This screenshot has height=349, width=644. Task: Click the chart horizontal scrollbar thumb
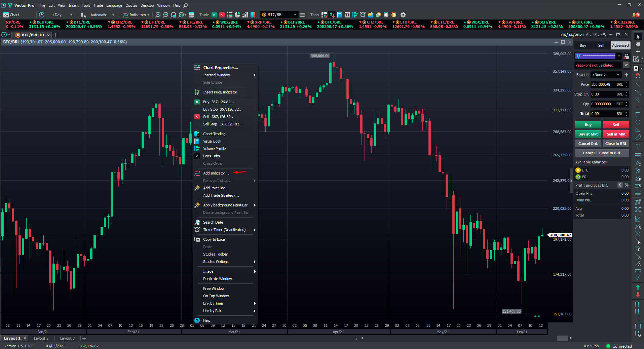(x=562, y=338)
